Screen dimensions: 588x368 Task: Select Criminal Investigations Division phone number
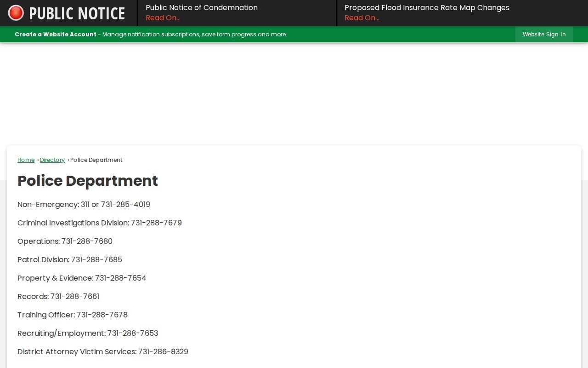(100, 223)
